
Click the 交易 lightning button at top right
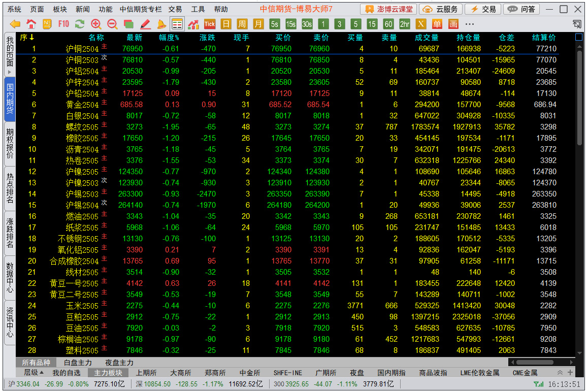(483, 9)
